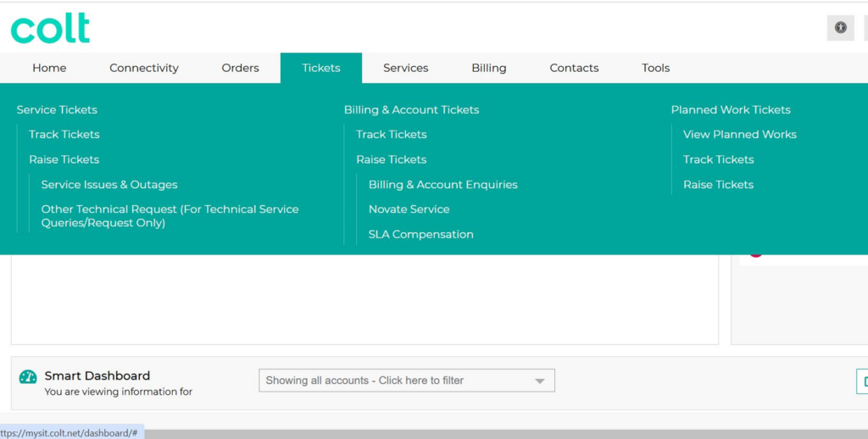Viewport: 868px width, 439px height.
Task: Select Novate Service
Action: point(409,209)
